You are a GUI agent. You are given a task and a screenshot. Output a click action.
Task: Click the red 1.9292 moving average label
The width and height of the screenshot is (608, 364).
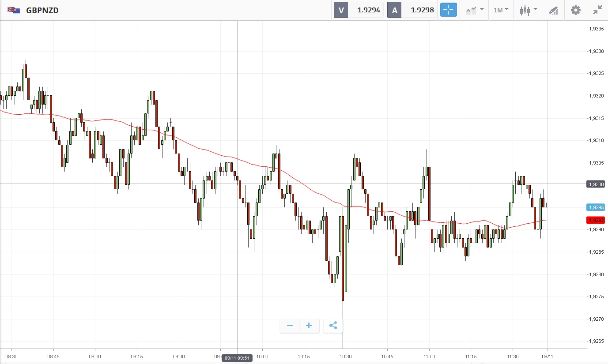[x=596, y=220]
